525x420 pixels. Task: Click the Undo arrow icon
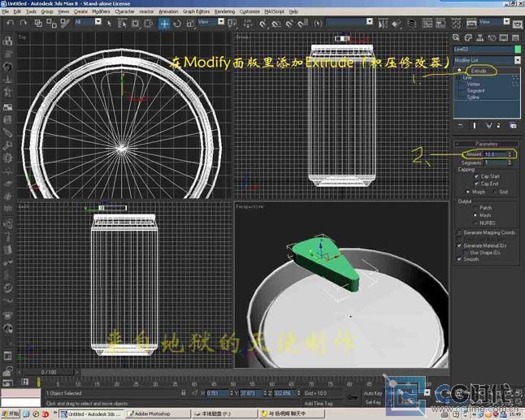tap(11, 23)
